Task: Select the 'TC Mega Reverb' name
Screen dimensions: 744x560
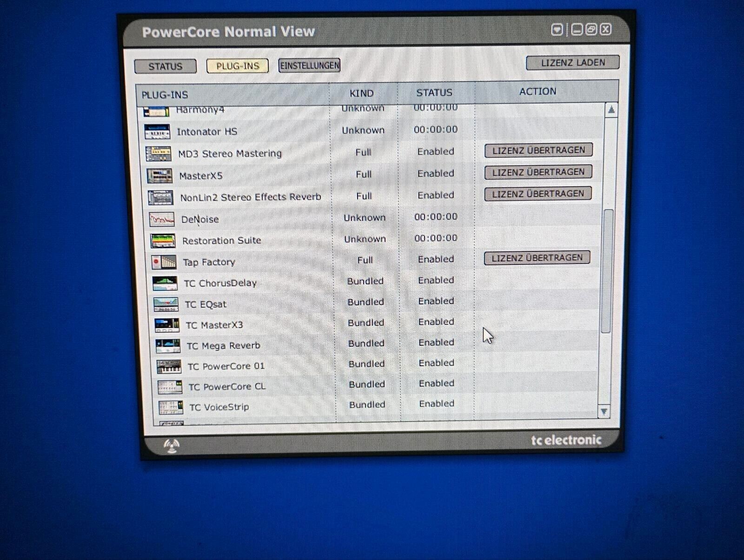Action: pos(223,346)
